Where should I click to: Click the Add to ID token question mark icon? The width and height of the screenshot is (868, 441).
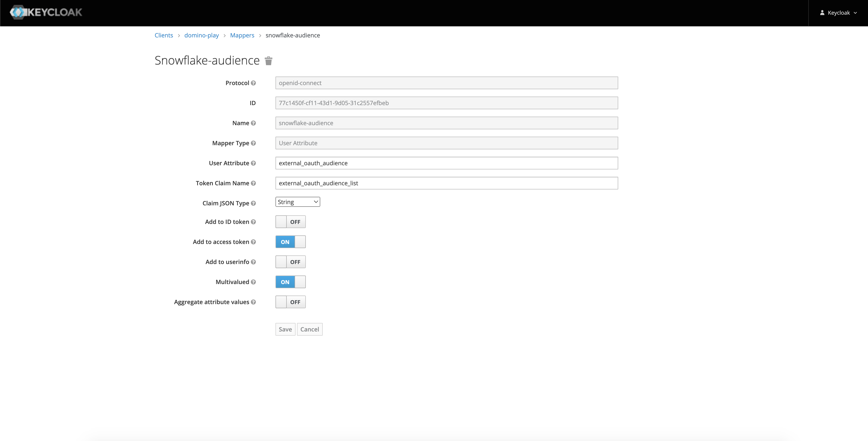(254, 222)
